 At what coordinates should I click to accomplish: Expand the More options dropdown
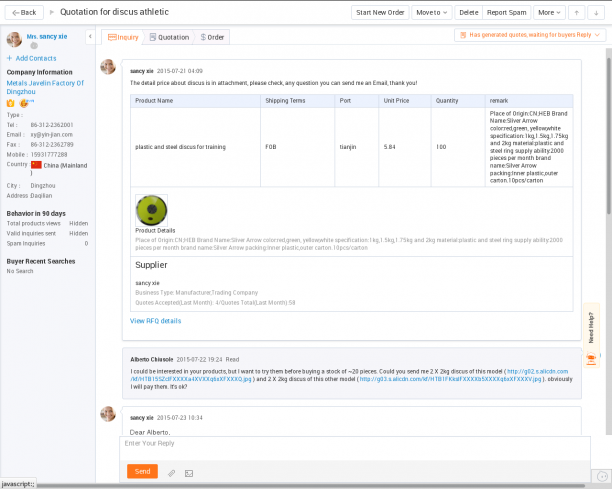point(549,12)
